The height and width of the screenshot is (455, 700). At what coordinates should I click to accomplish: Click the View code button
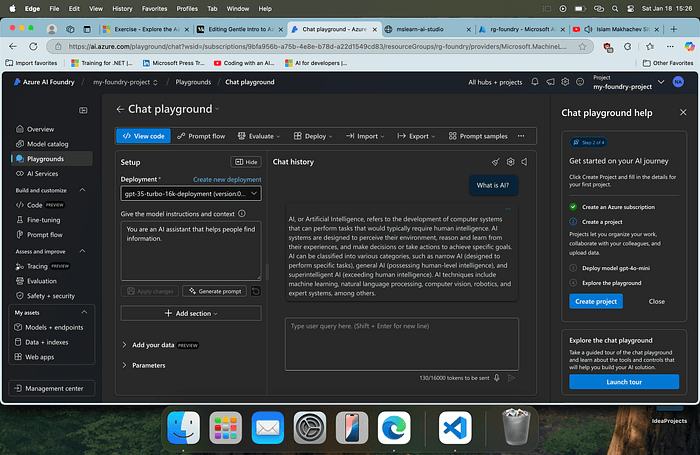[143, 136]
